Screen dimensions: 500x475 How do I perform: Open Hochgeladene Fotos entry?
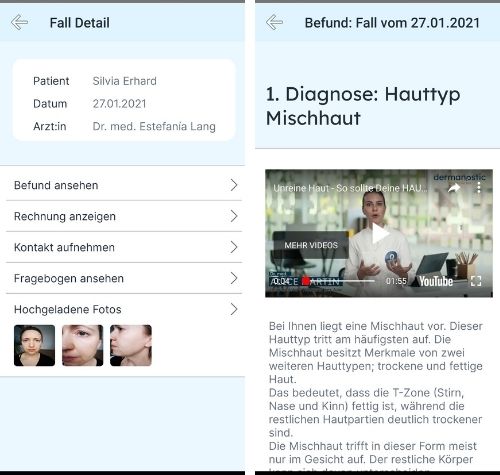(x=124, y=309)
